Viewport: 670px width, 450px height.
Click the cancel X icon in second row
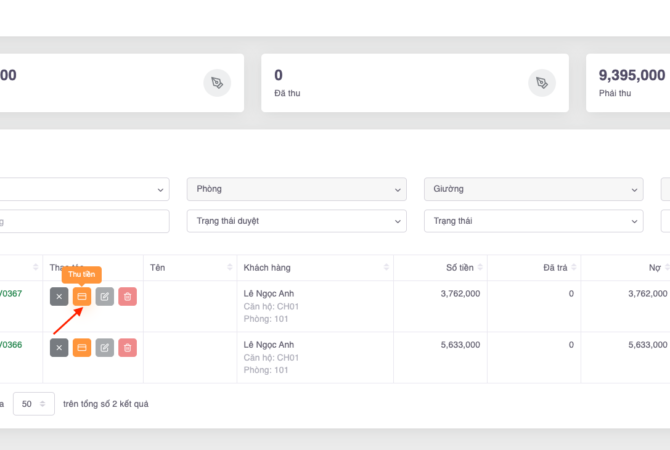coord(59,347)
